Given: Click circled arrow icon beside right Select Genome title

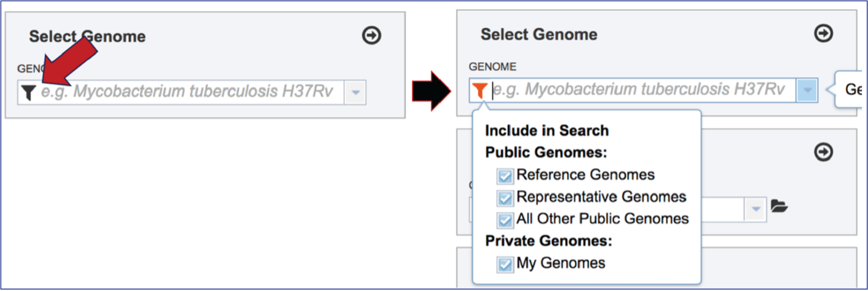Looking at the screenshot, I should (x=823, y=33).
